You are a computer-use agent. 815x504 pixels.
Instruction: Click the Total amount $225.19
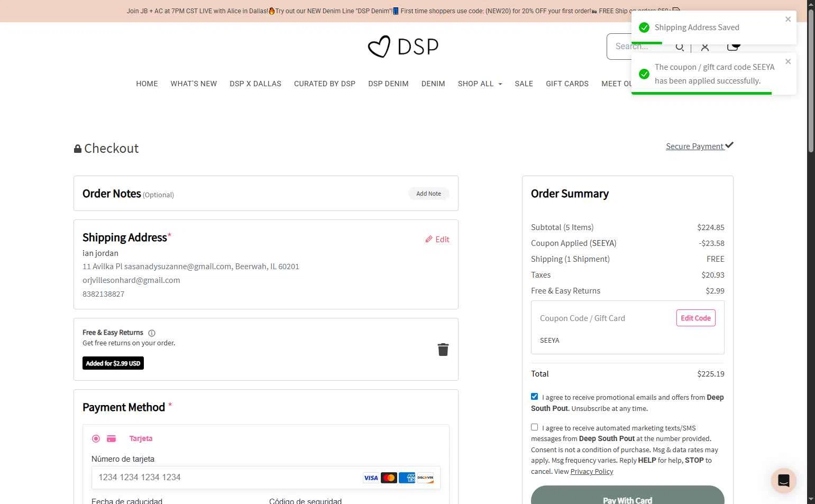pos(711,374)
